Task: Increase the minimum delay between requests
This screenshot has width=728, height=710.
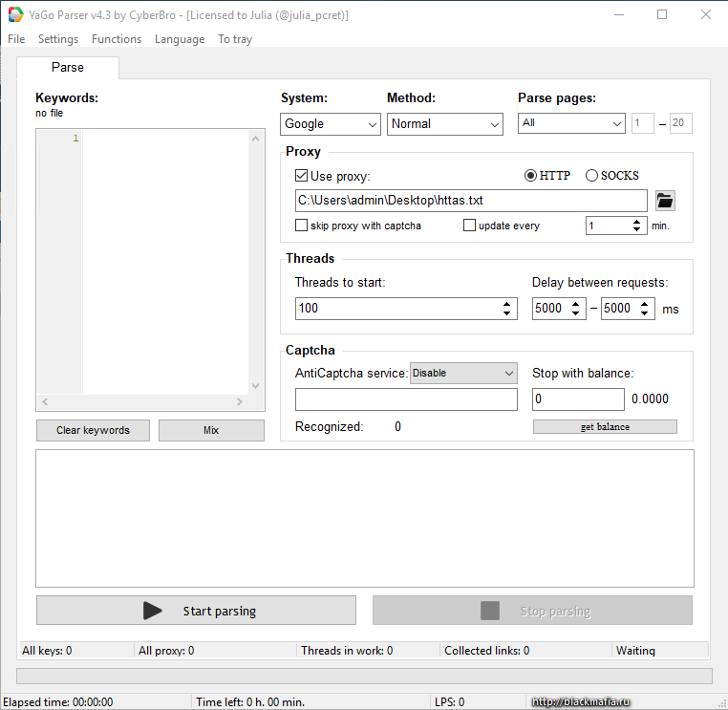Action: pos(576,304)
